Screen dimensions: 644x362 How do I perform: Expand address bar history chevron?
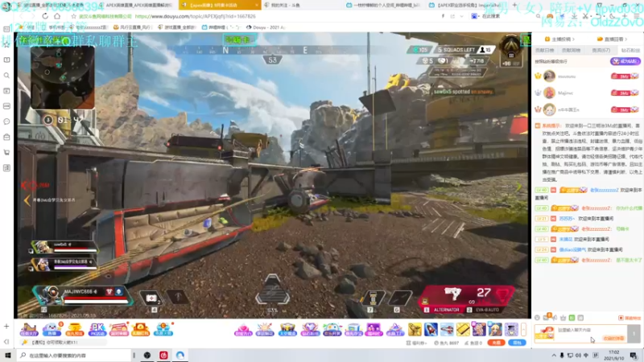click(461, 16)
